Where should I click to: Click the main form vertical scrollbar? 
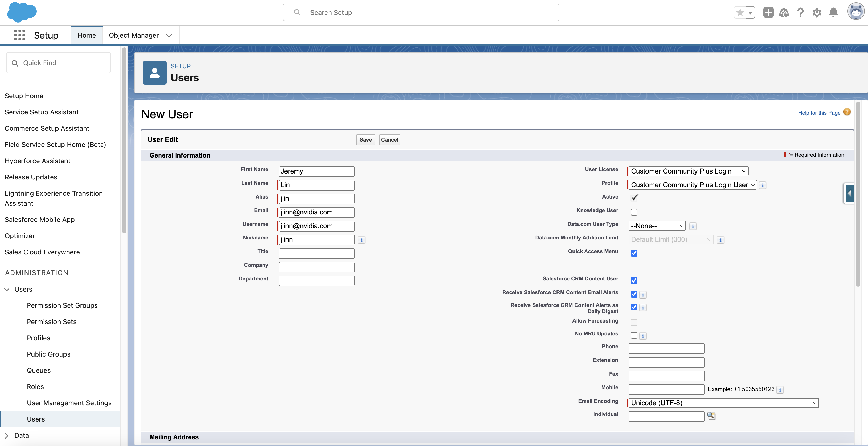click(858, 194)
